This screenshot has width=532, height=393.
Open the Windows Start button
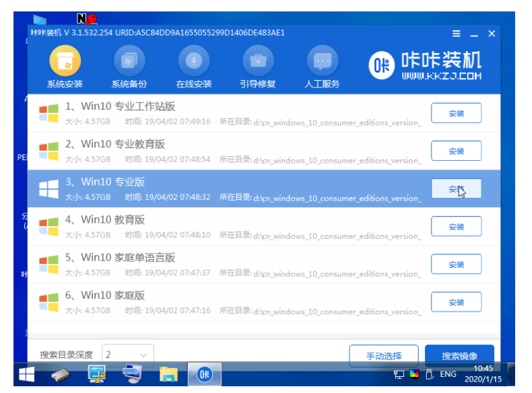tap(26, 374)
